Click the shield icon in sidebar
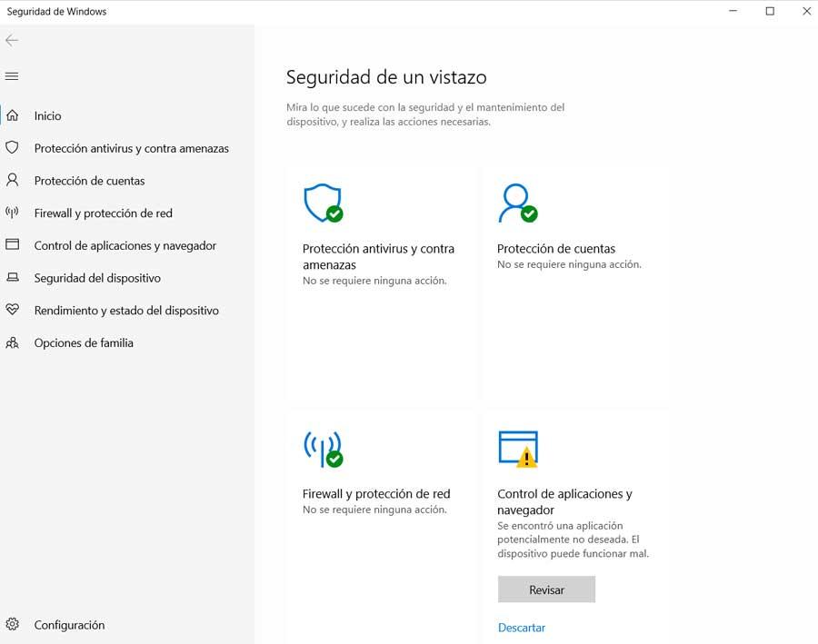Viewport: 818px width, 644px height. point(12,147)
